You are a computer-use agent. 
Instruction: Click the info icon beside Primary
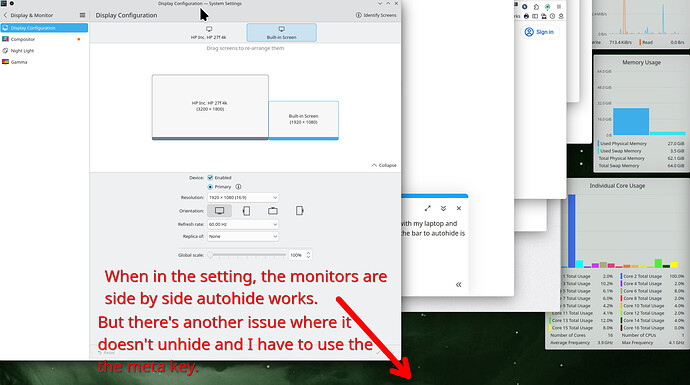[238, 187]
